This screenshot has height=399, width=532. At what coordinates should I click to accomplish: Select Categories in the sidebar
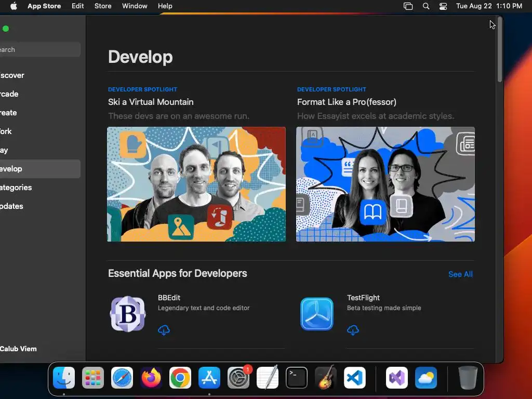coord(40,187)
